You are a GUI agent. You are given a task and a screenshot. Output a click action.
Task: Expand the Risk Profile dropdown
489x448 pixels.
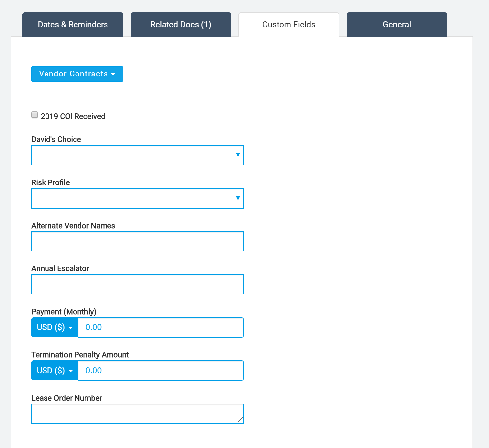(138, 198)
